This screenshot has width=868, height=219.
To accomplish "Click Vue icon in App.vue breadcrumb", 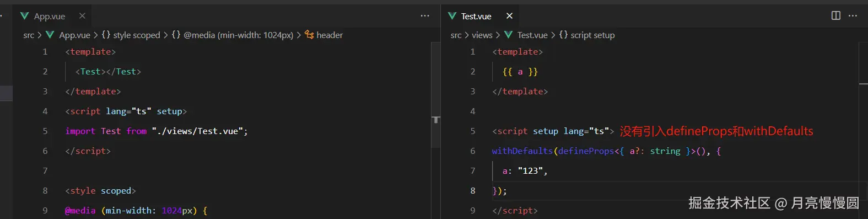I will click(x=50, y=35).
